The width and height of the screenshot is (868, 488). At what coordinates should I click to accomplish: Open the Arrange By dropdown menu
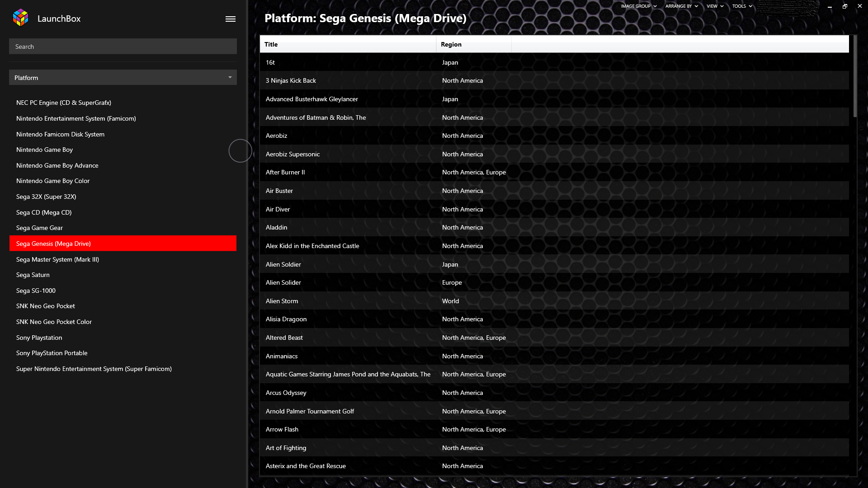(x=681, y=6)
